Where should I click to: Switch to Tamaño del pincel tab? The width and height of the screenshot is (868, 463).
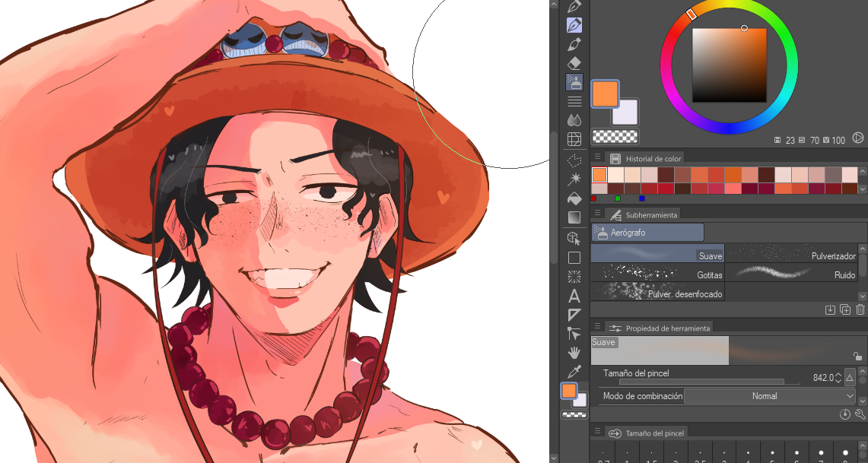[646, 433]
